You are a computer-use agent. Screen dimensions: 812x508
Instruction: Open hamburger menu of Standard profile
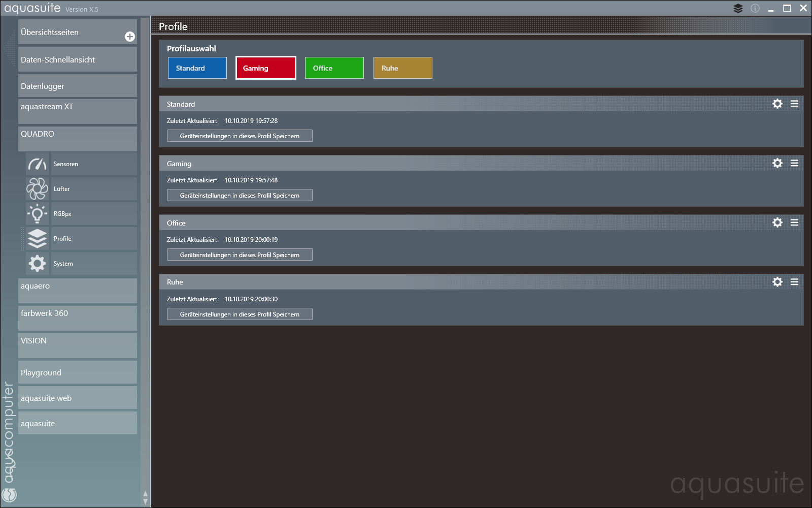pos(795,104)
